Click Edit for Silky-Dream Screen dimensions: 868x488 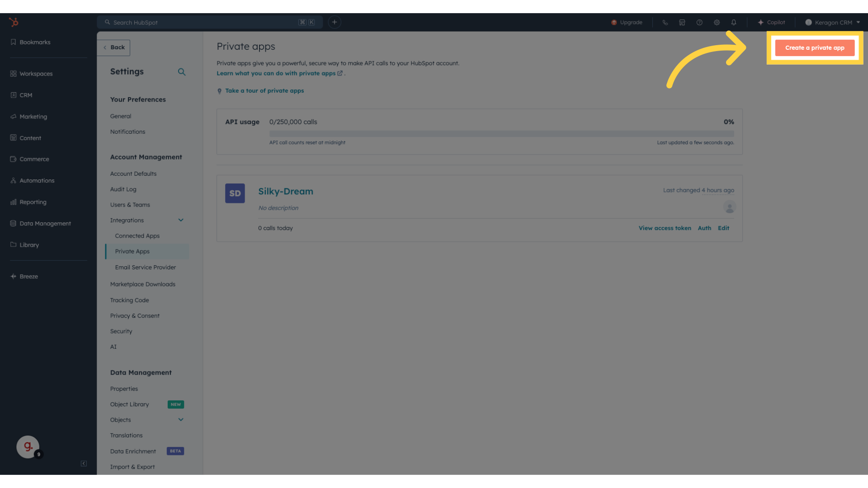coord(723,228)
